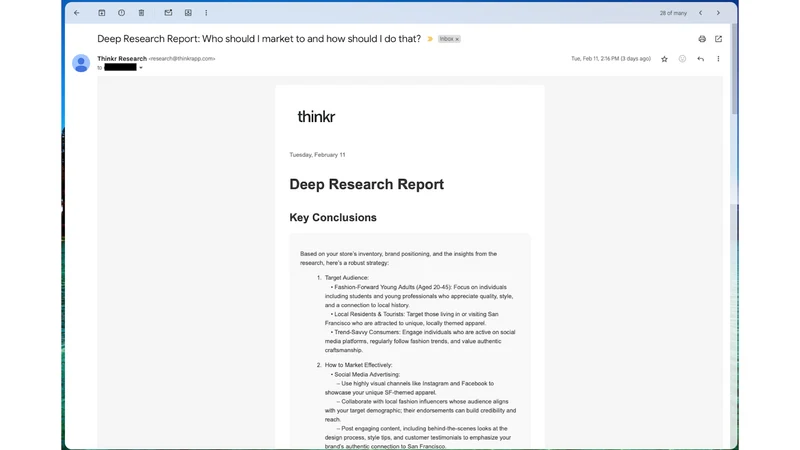This screenshot has height=450, width=800.
Task: Print the whole email conversation
Action: click(702, 39)
